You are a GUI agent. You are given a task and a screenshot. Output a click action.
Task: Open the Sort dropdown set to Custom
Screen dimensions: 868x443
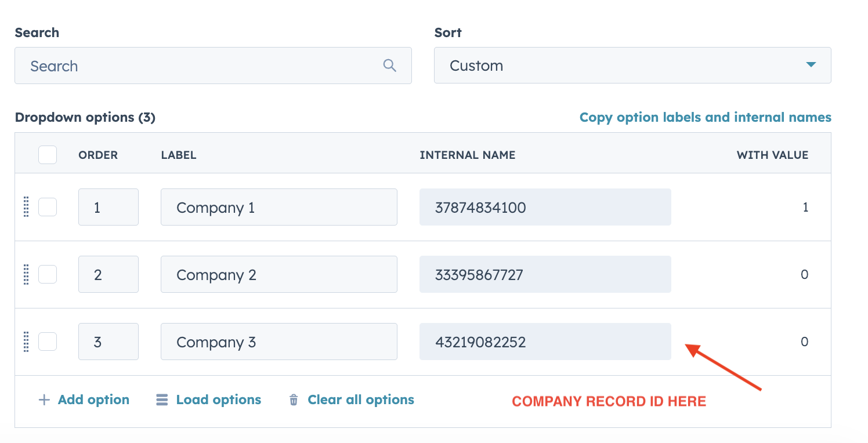[x=632, y=66]
